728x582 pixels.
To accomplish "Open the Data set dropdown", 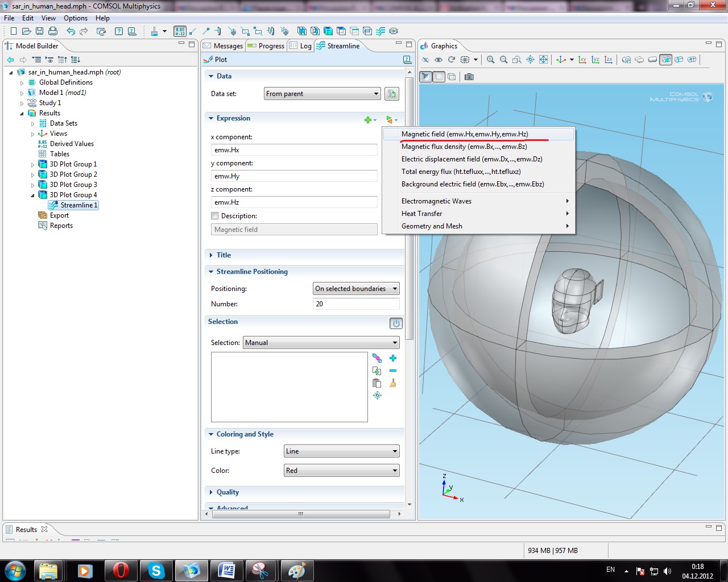I will pyautogui.click(x=322, y=94).
